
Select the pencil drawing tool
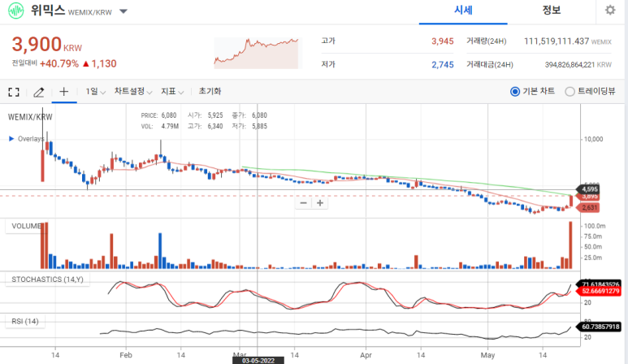coord(38,93)
